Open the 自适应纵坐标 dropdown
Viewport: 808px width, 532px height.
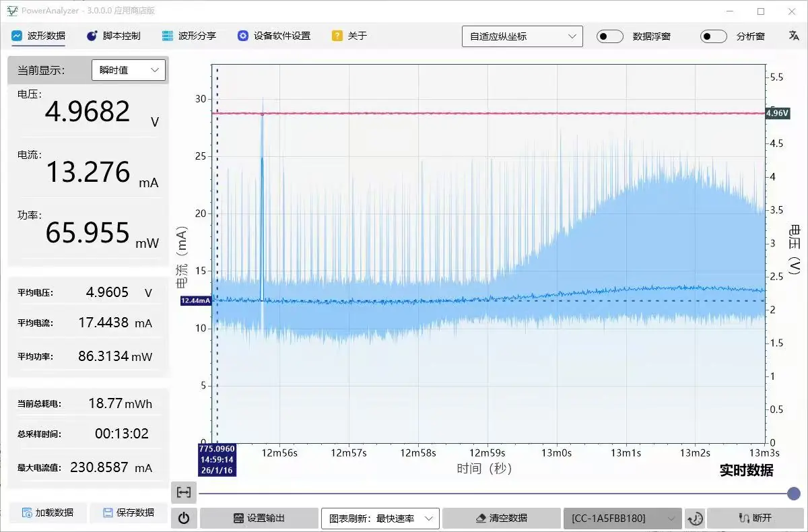pos(522,36)
